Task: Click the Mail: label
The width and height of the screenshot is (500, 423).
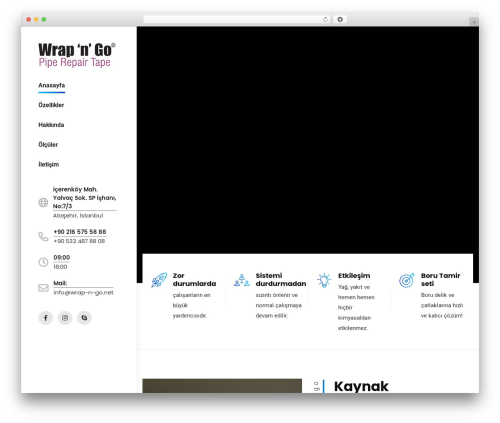Action: 60,283
